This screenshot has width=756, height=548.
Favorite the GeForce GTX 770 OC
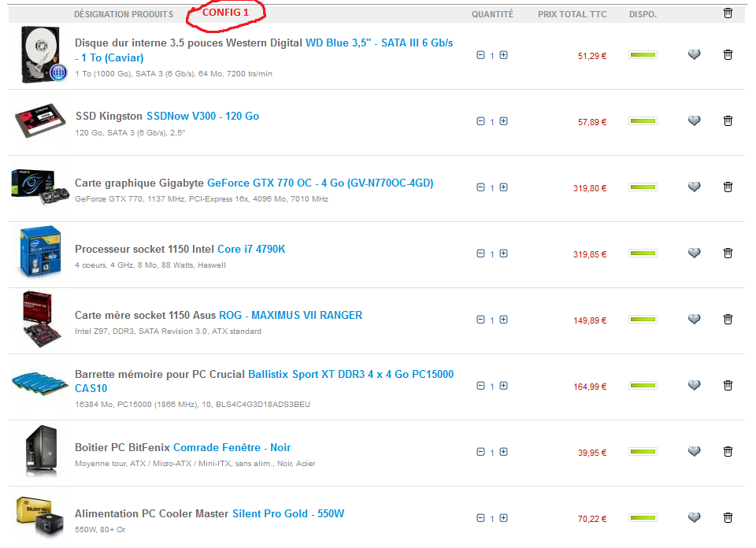[694, 187]
